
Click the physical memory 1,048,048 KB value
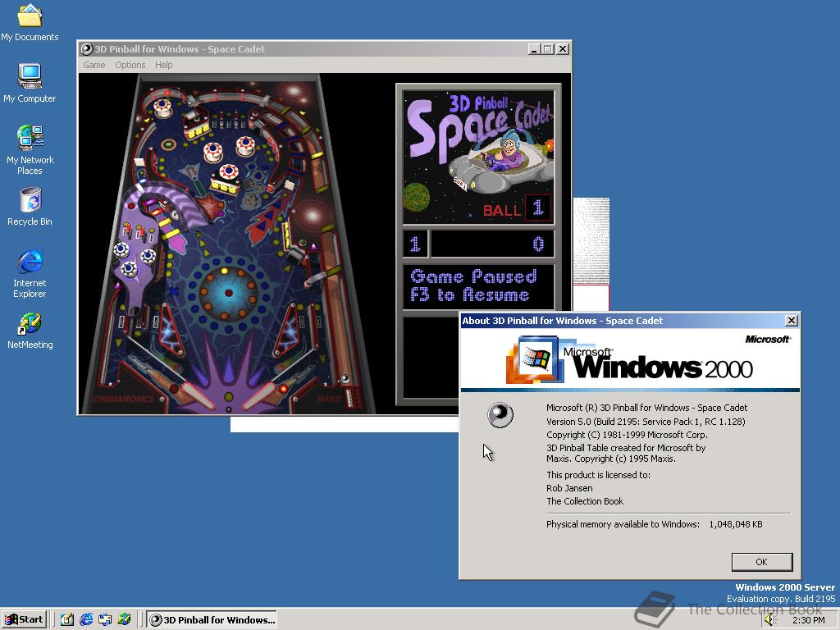coord(736,524)
